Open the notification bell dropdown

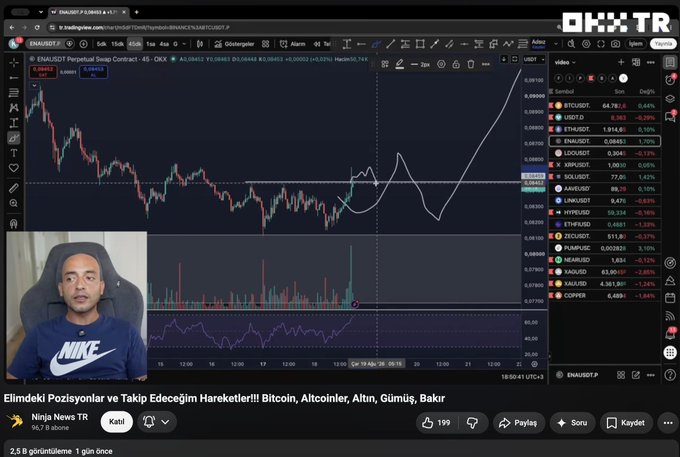(x=157, y=422)
